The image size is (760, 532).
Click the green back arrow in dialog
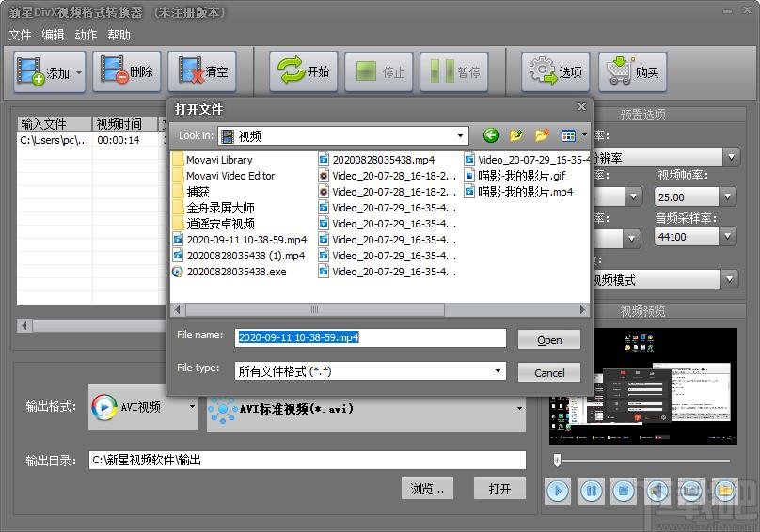pyautogui.click(x=490, y=135)
